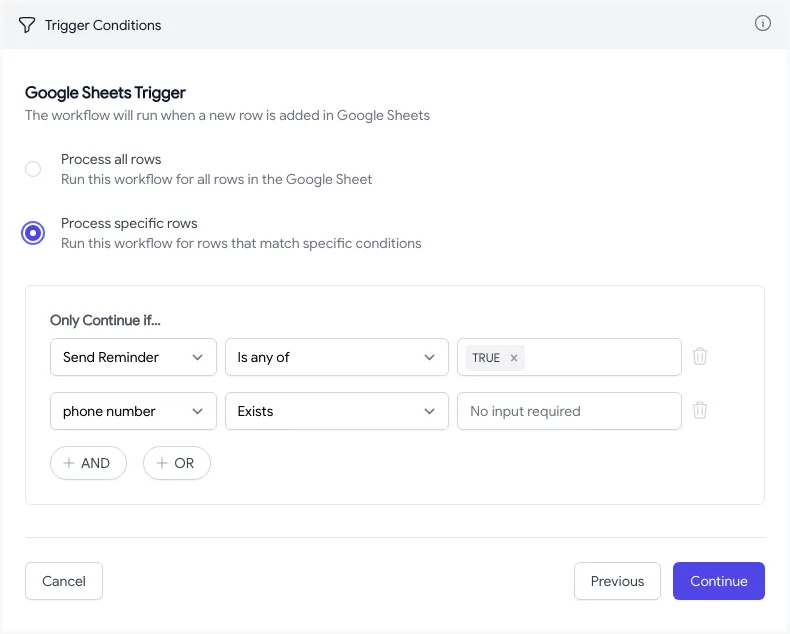Click the Continue button
The image size is (790, 634).
(x=718, y=581)
